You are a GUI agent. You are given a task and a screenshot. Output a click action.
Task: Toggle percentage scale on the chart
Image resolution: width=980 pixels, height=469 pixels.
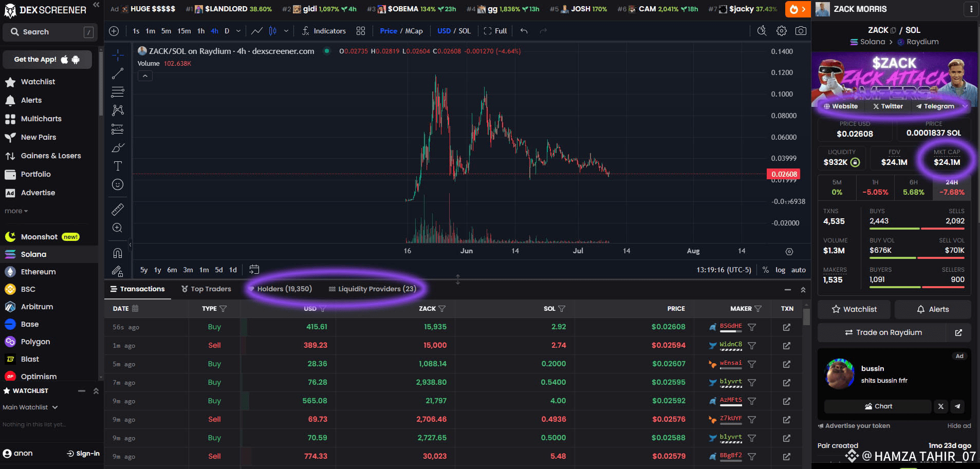(766, 270)
